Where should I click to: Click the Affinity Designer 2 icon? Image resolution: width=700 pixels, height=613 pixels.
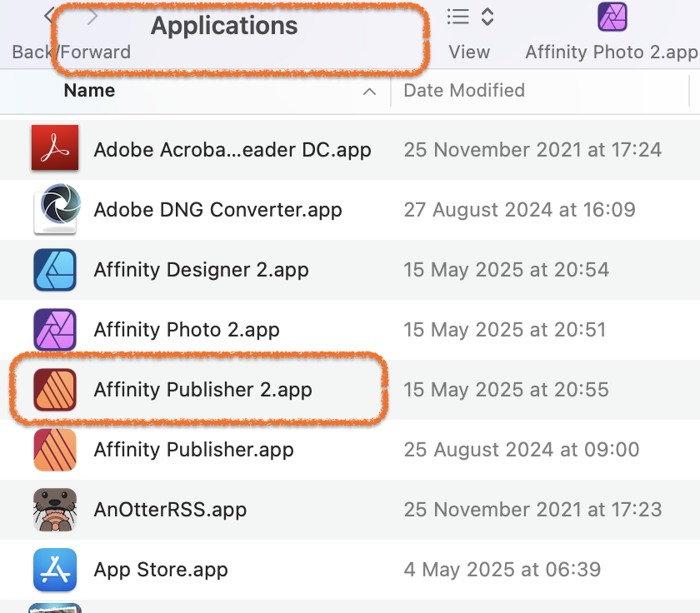coord(55,270)
